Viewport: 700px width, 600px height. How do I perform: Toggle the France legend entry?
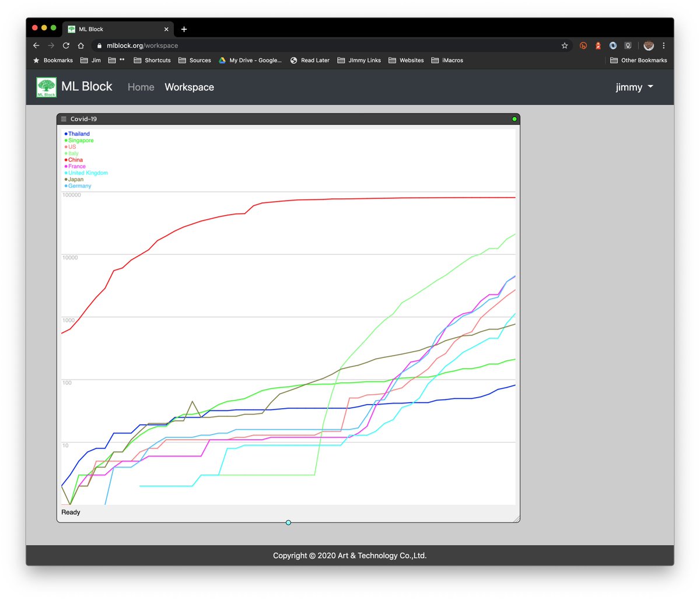(75, 166)
